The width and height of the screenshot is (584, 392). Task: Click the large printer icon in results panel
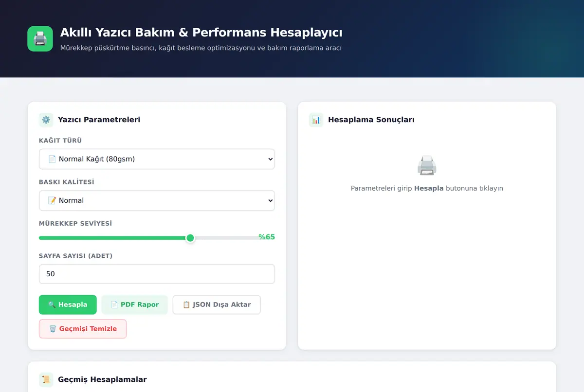tap(427, 165)
